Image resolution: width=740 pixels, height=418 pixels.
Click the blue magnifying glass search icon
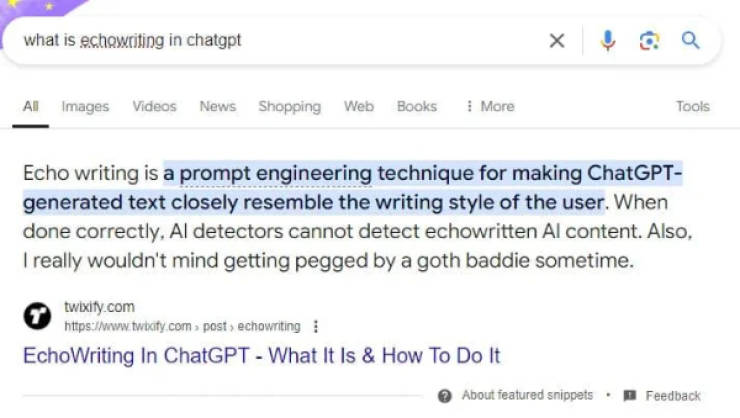click(x=690, y=41)
